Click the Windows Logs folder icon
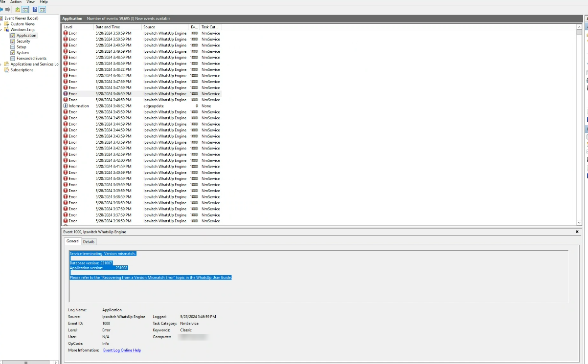The height and width of the screenshot is (364, 588). pyautogui.click(x=7, y=30)
